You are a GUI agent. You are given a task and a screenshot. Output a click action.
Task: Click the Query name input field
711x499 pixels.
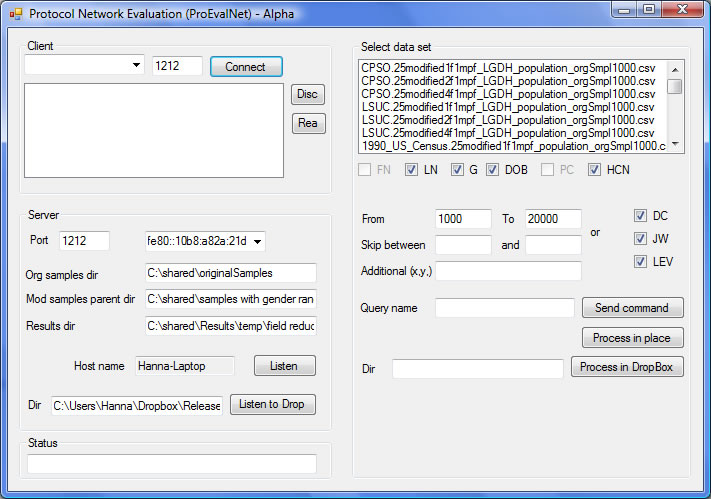504,308
